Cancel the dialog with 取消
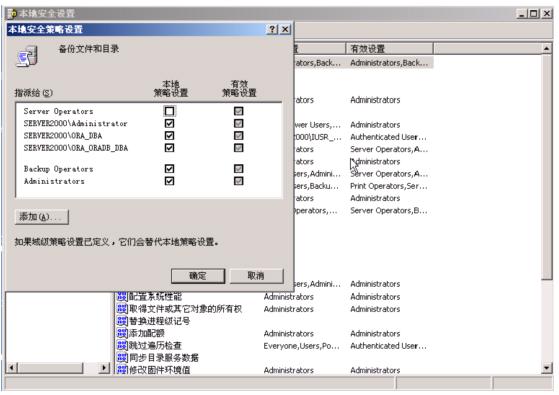The image size is (559, 395). tap(256, 276)
